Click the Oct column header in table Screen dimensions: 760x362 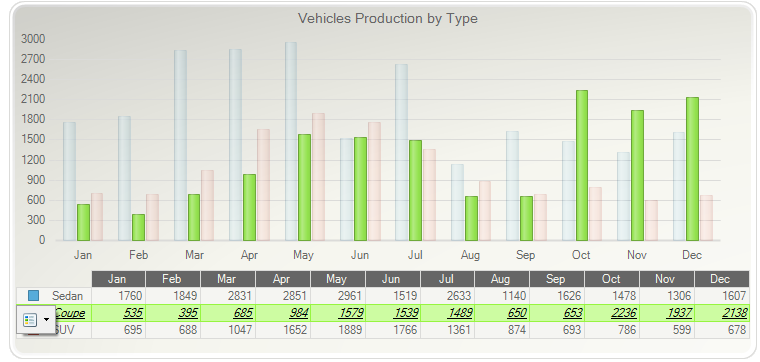(612, 279)
